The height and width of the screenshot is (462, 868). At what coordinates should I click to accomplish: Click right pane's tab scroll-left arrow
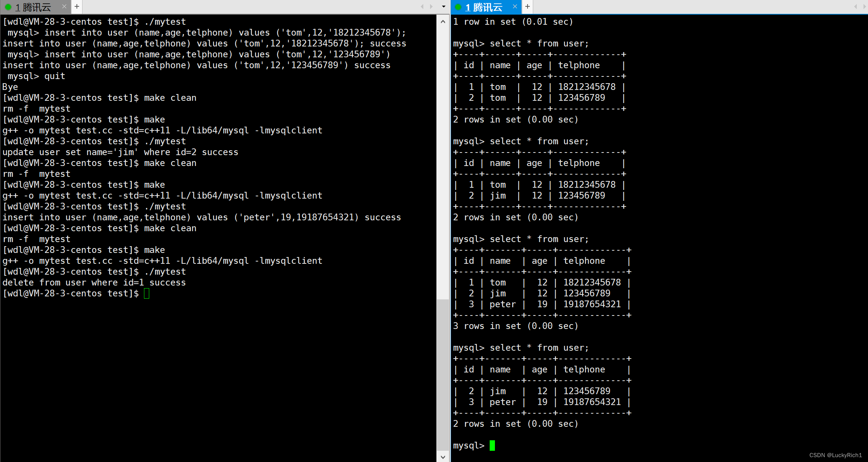click(x=855, y=6)
